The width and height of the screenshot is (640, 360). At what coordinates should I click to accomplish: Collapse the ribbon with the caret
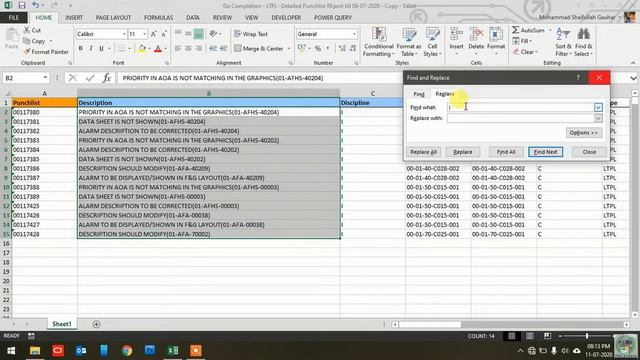[x=633, y=63]
